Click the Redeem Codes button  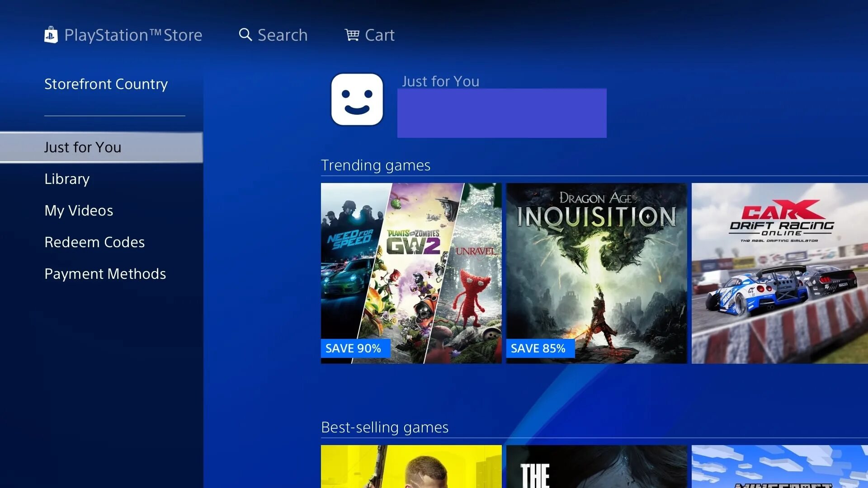[95, 241]
